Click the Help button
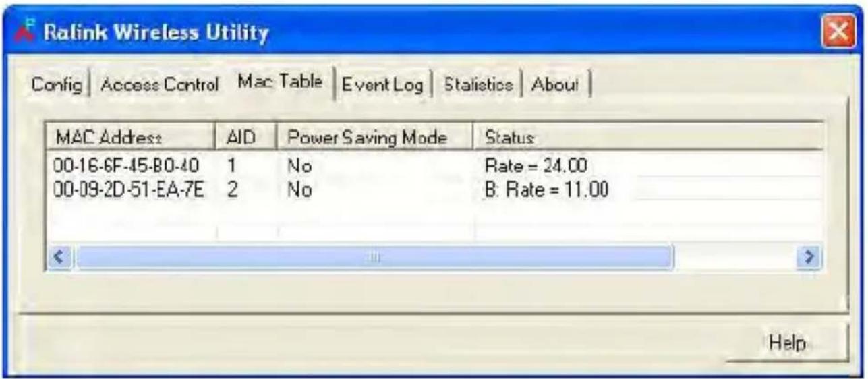Image resolution: width=868 pixels, height=379 pixels. coord(786,343)
